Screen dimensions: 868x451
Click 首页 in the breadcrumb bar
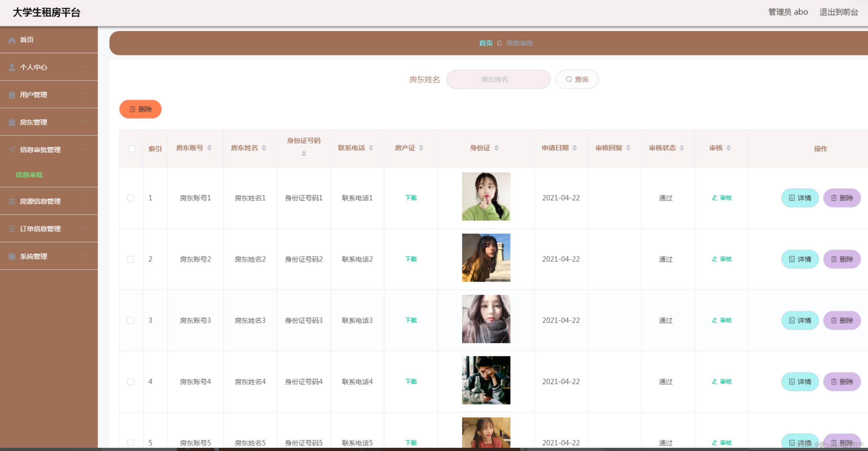486,43
